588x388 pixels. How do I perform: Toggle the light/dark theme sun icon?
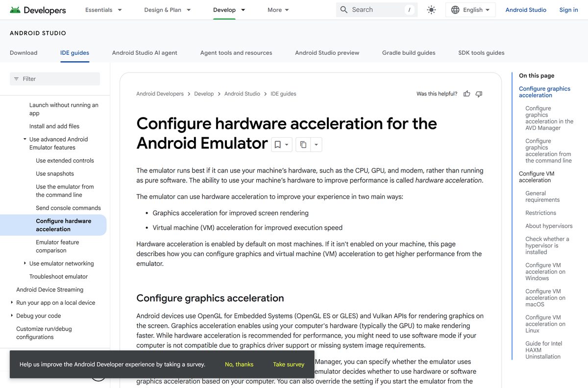pyautogui.click(x=431, y=10)
